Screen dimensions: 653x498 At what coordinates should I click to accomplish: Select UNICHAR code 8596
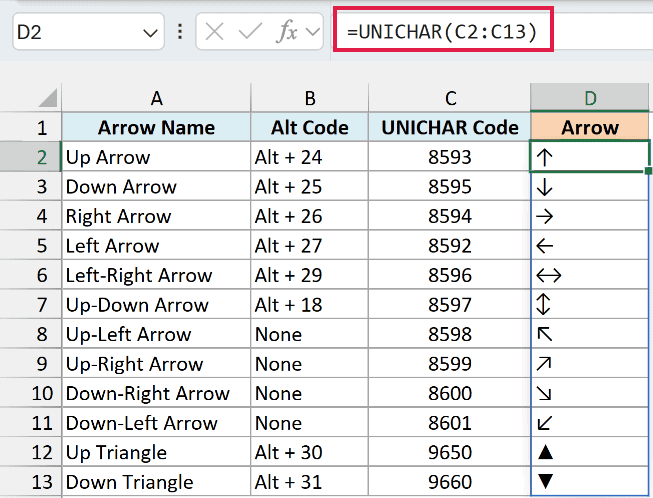[x=449, y=275]
